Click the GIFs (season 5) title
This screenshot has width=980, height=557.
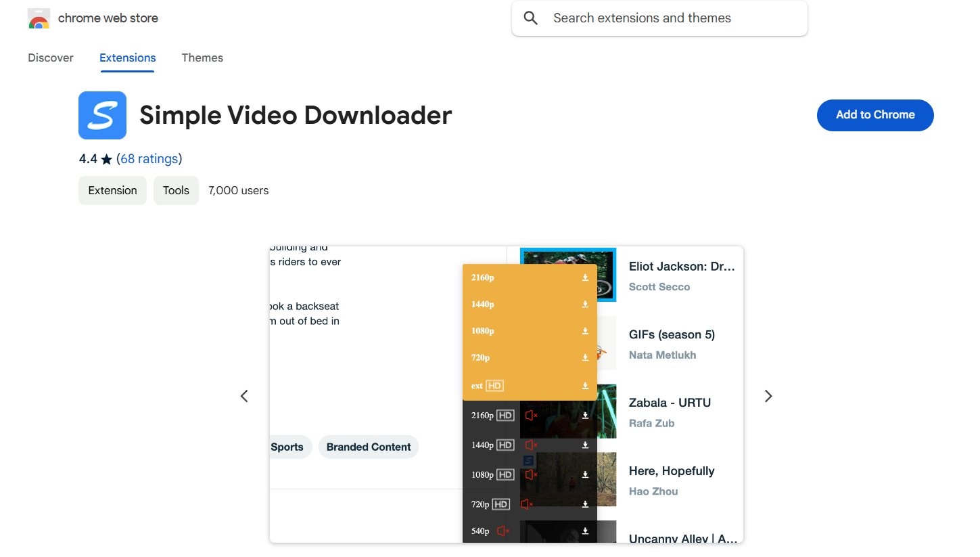click(x=672, y=335)
